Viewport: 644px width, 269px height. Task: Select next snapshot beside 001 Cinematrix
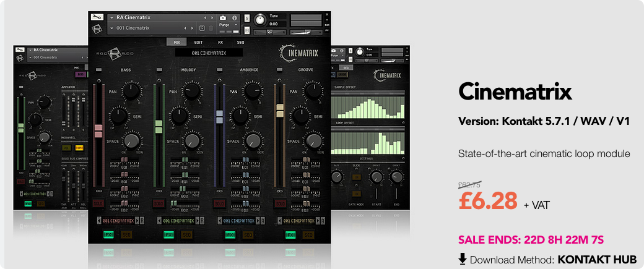pyautogui.click(x=192, y=28)
